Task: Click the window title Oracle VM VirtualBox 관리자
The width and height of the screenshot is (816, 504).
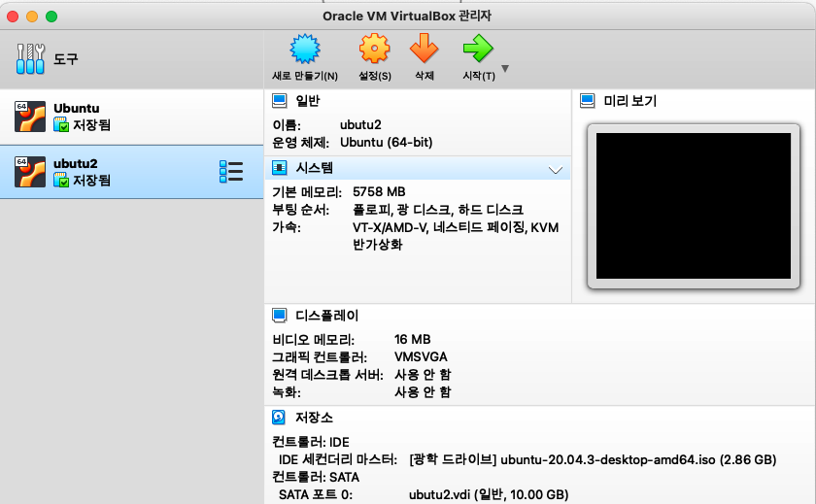Action: point(407,17)
